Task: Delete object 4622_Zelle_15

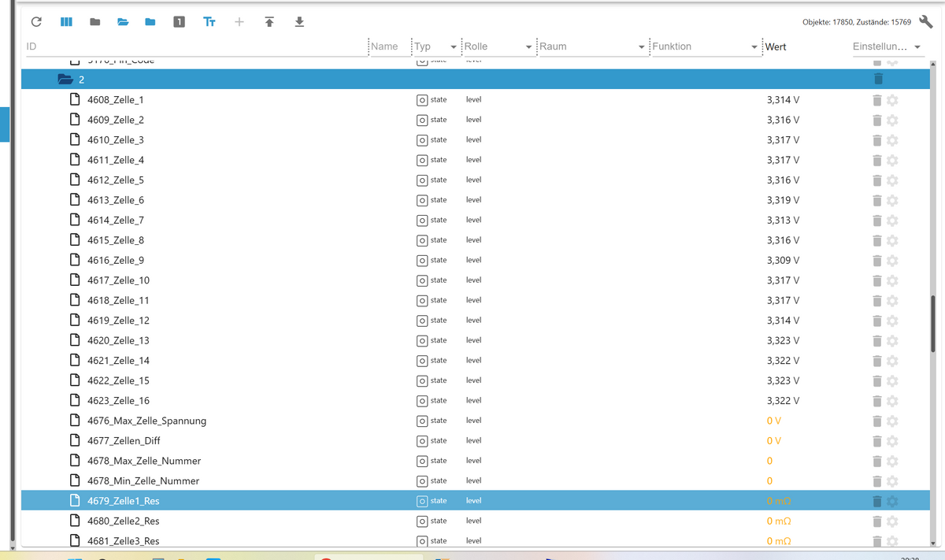Action: coord(876,381)
